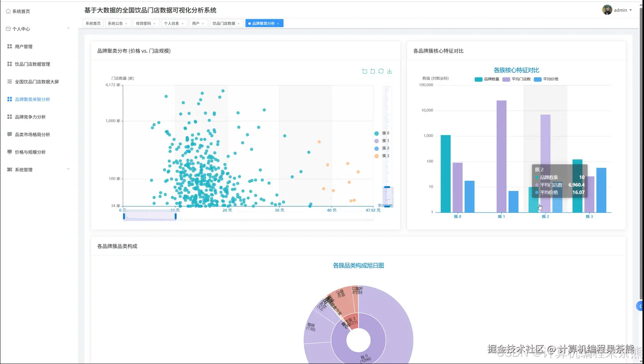644x364 pixels.
Task: Open 用户管理 in the sidebar
Action: point(24,46)
